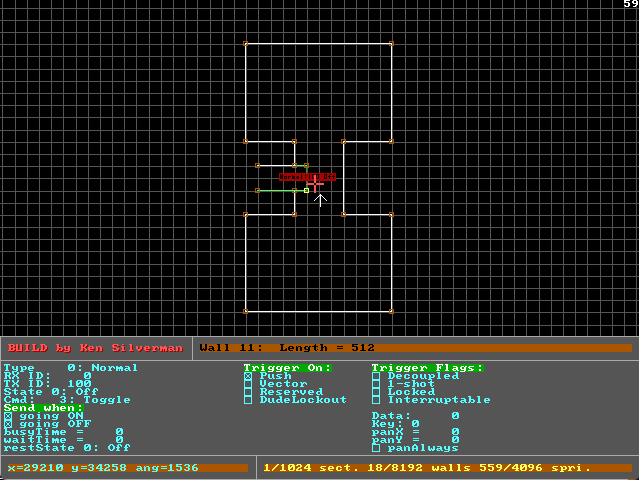
Task: Click the sector, wall and sprite count readout
Action: click(427, 468)
